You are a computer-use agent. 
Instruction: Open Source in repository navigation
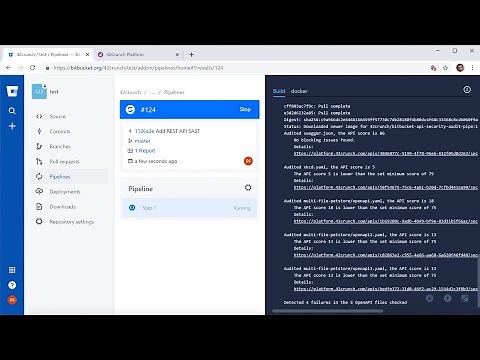click(58, 116)
